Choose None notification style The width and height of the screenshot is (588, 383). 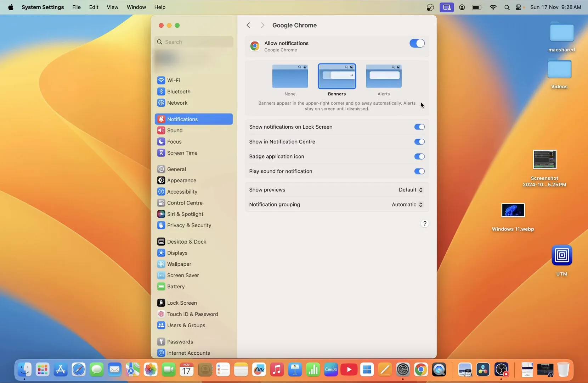(x=290, y=76)
